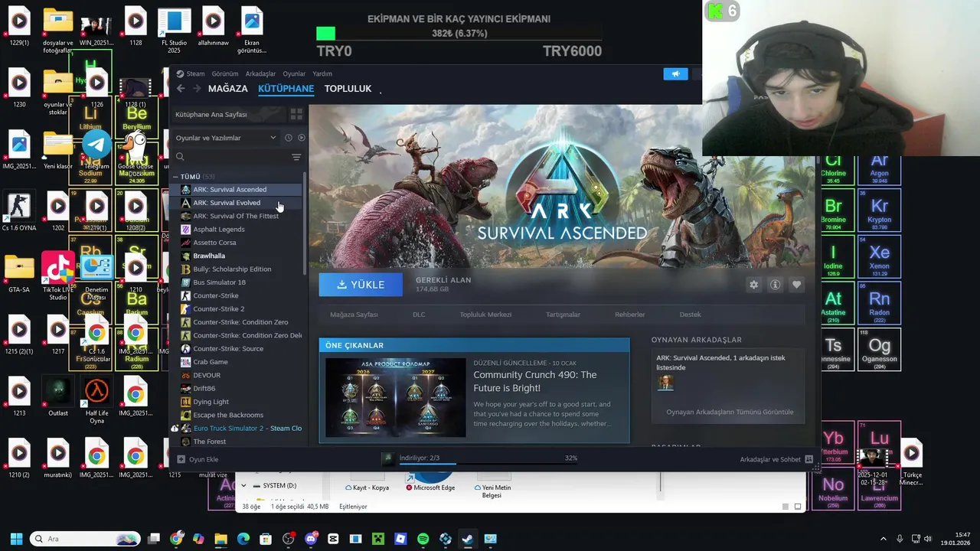
Task: Open Destek link
Action: [690, 315]
